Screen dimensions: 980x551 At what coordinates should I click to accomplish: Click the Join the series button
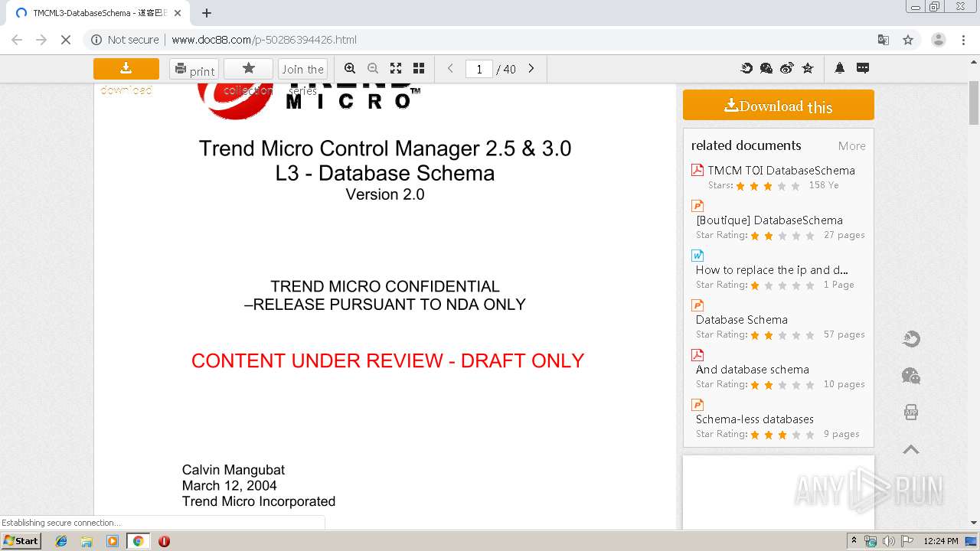(x=302, y=70)
